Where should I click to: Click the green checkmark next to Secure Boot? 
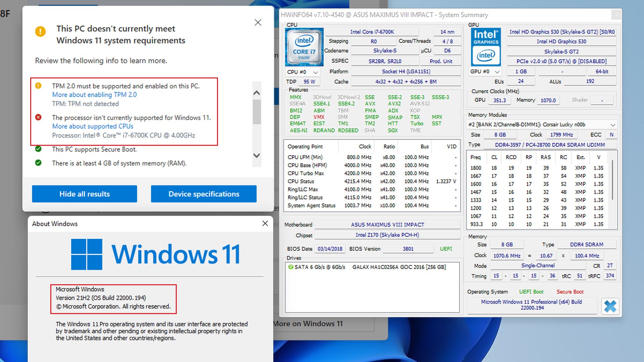click(x=39, y=149)
